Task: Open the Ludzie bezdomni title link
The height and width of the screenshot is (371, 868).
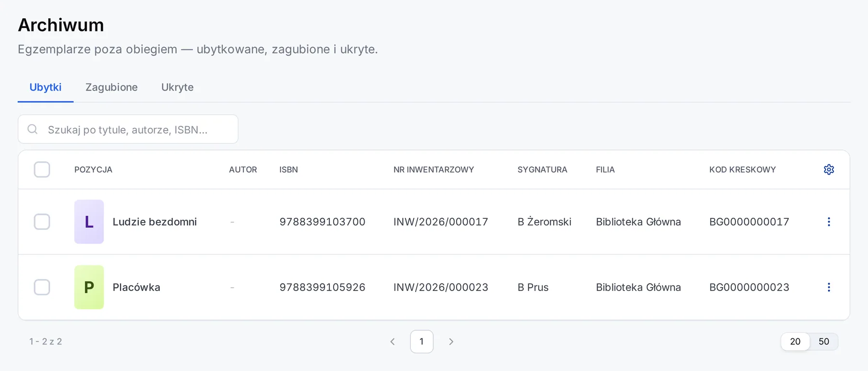Action: 155,222
